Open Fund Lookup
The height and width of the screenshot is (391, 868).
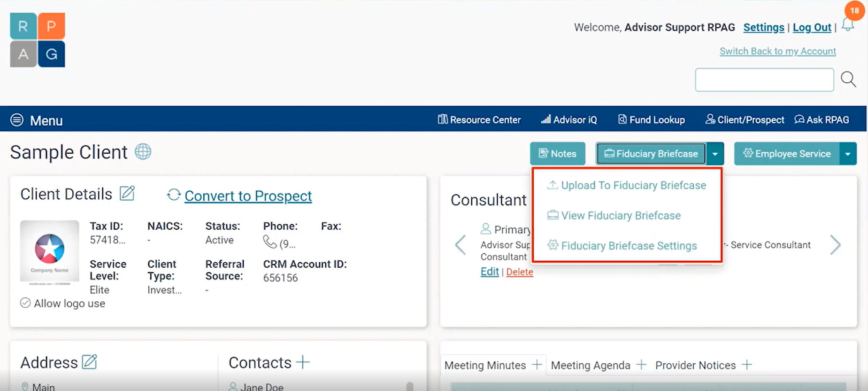click(651, 120)
